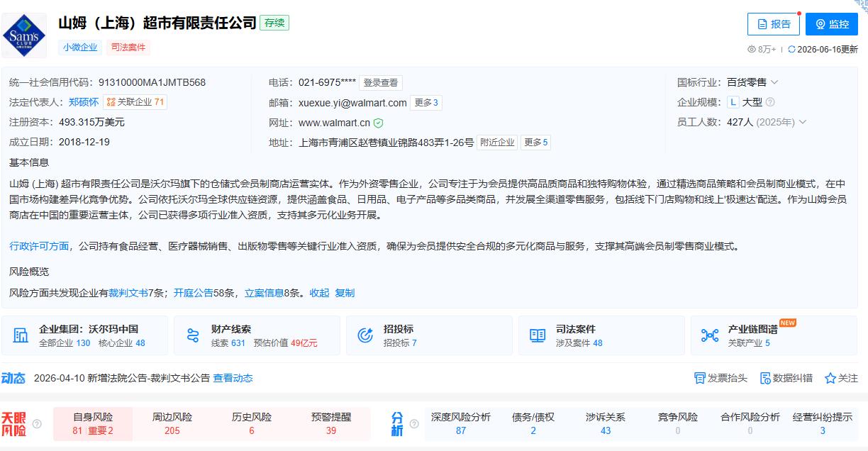Click the 预估价值 49亿元 value
This screenshot has width=868, height=451.
click(286, 343)
